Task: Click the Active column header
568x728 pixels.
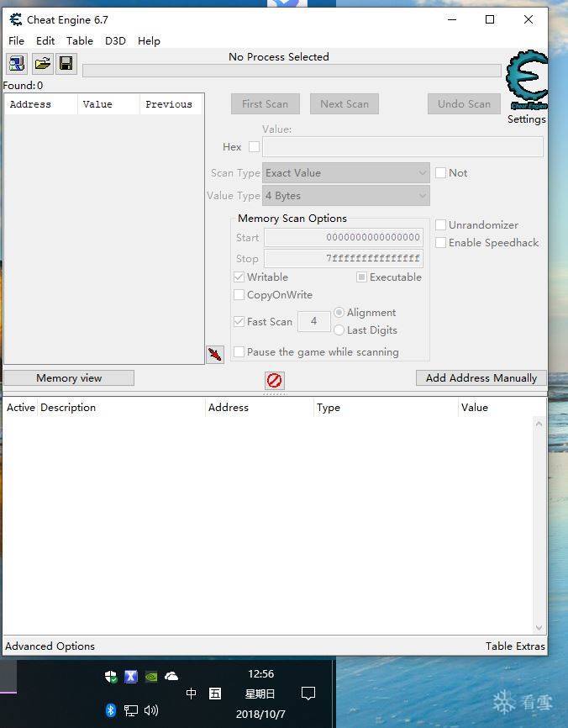Action: (x=20, y=407)
